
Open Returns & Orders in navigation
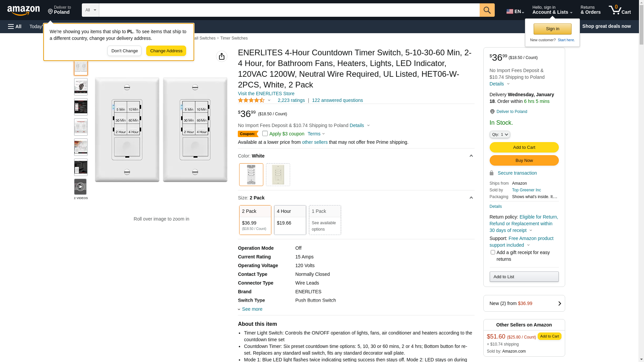click(590, 10)
